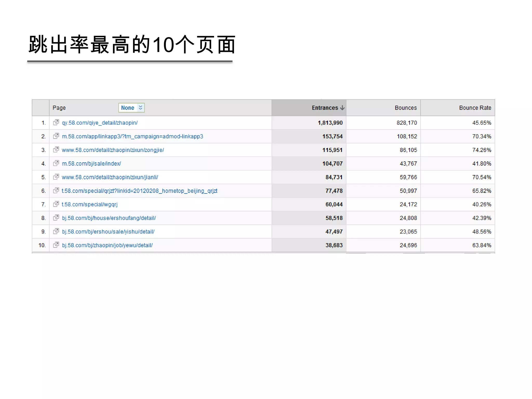Select bounces value 59,766
This screenshot has height=399, width=532.
pos(408,177)
